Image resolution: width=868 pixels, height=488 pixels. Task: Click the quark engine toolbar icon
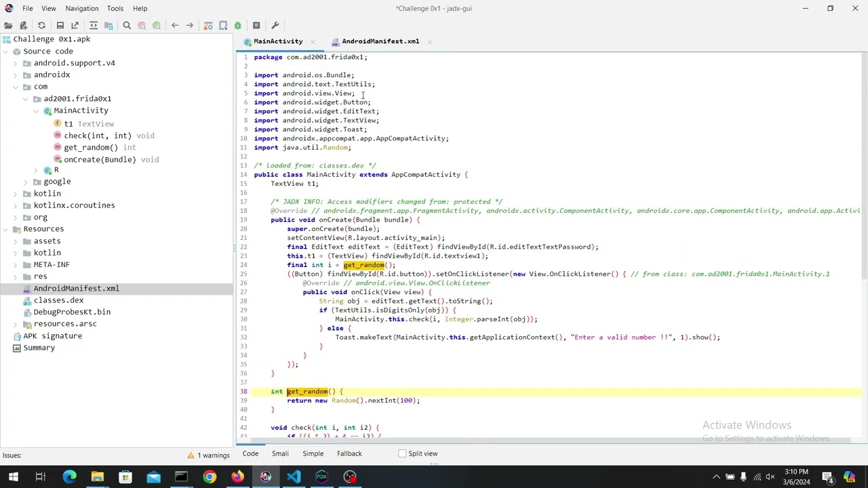[223, 26]
